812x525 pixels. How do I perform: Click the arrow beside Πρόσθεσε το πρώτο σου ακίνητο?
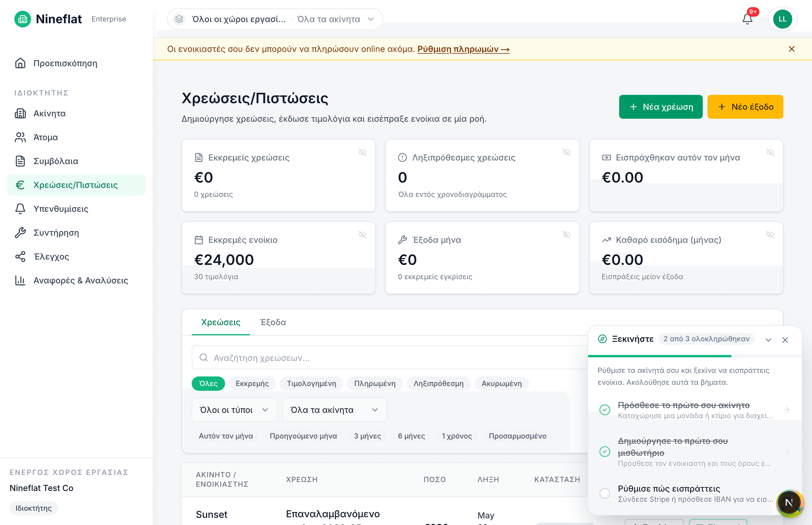click(x=786, y=410)
